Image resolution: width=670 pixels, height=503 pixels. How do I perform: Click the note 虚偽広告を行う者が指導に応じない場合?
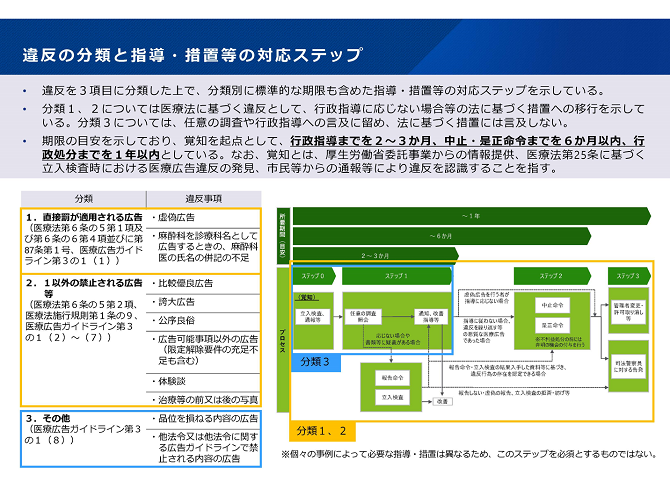(x=486, y=298)
